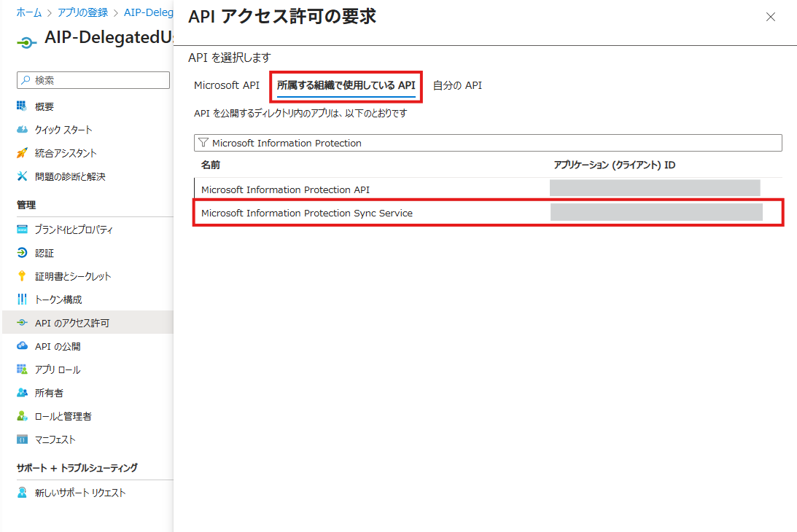Click the アプリ ロール icon

(22, 369)
